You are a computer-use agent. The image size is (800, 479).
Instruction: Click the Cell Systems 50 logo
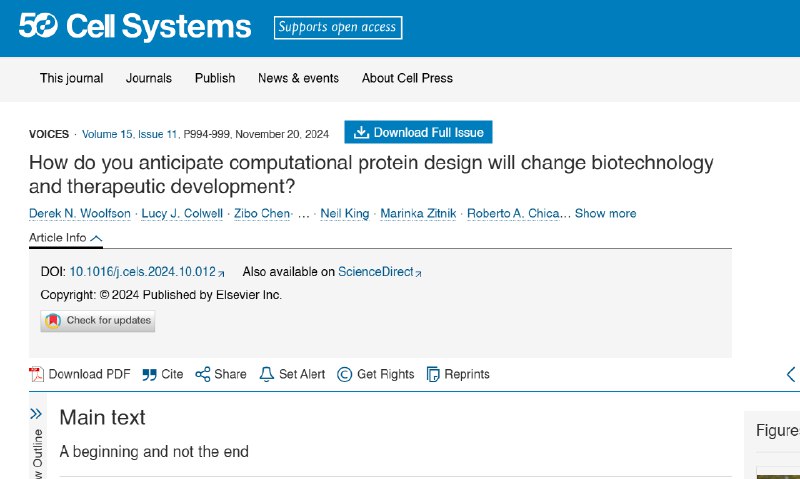135,27
